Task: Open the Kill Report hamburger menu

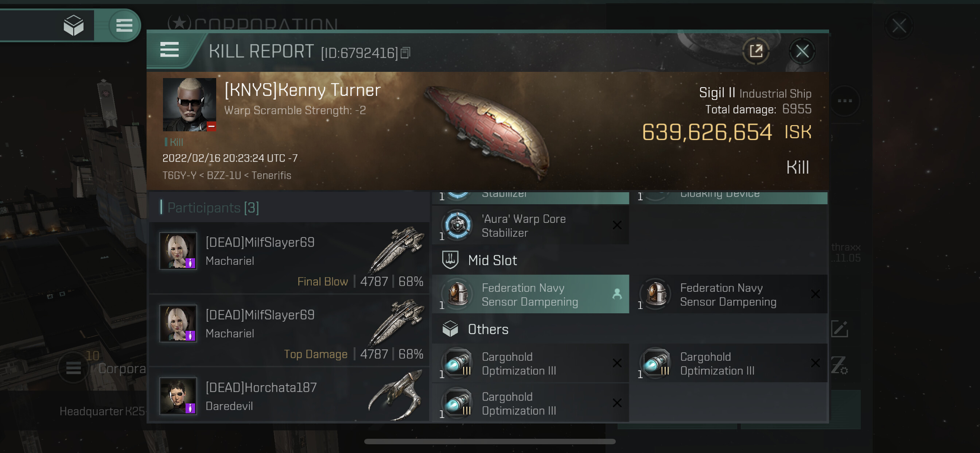Action: coord(169,50)
